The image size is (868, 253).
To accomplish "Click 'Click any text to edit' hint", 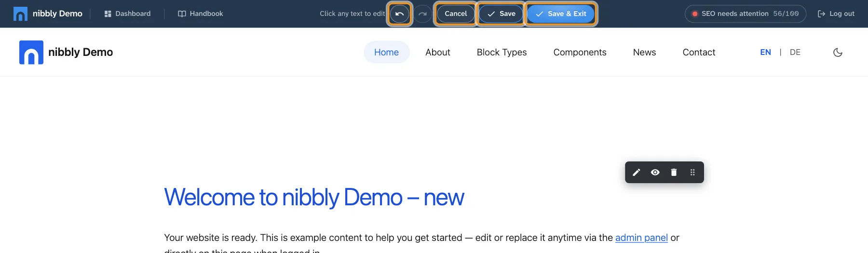I will (353, 13).
